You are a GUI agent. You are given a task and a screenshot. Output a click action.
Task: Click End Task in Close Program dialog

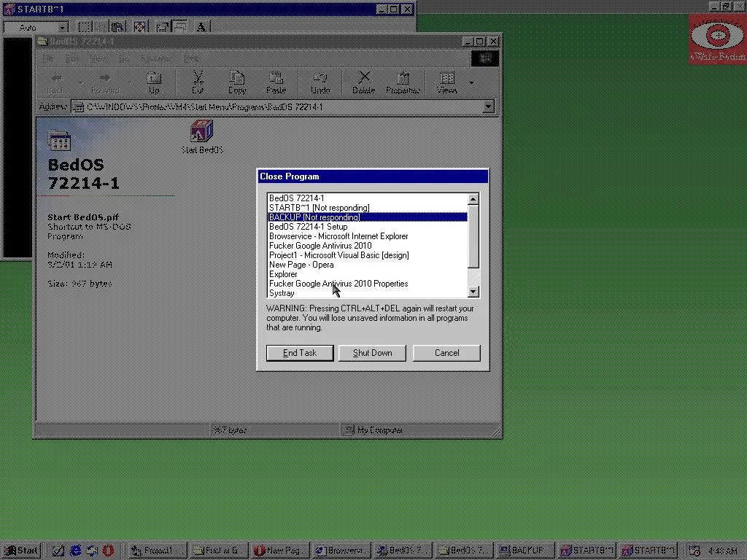tap(300, 353)
